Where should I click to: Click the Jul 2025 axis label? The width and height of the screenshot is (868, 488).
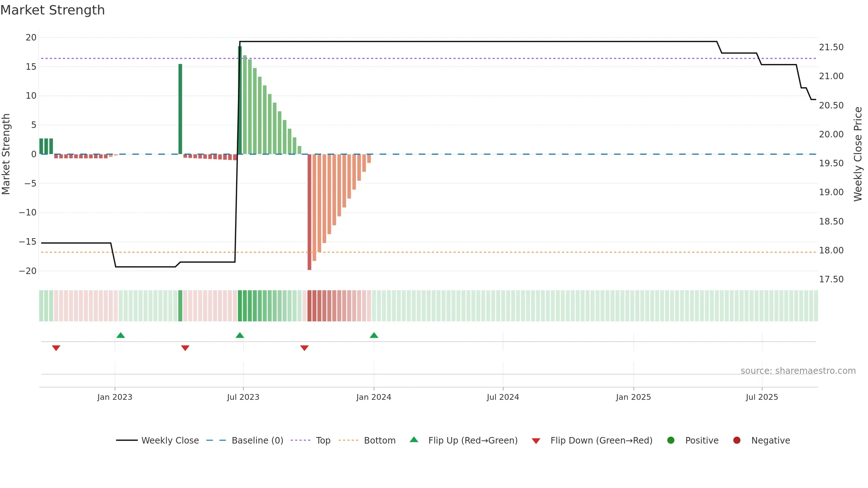762,397
